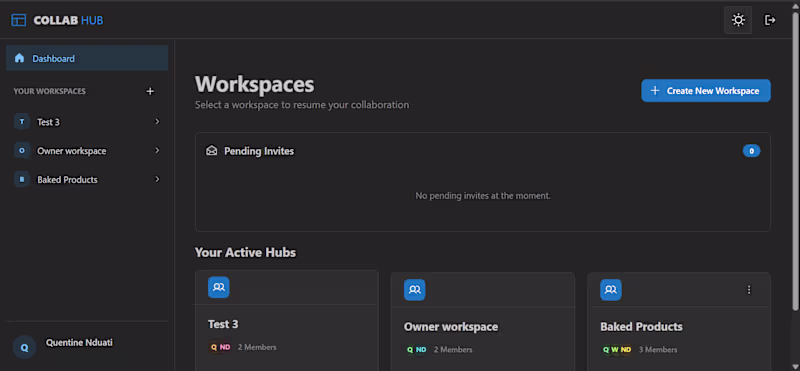800x371 pixels.
Task: Click member avatars on the Test 3 card
Action: (x=220, y=347)
